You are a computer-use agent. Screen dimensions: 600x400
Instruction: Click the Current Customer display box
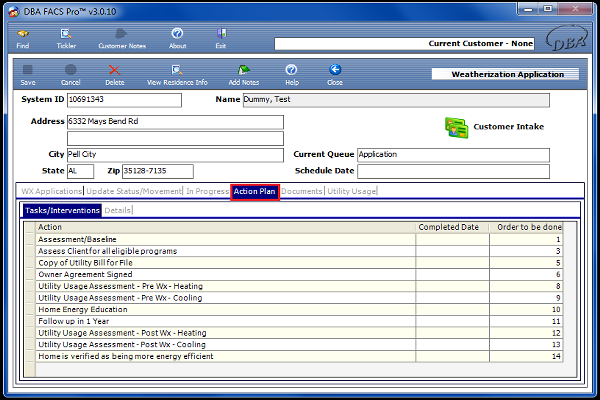(x=404, y=44)
